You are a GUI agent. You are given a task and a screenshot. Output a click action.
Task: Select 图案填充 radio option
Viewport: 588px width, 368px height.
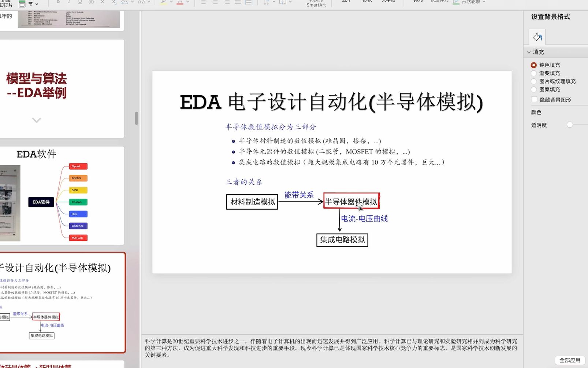534,89
